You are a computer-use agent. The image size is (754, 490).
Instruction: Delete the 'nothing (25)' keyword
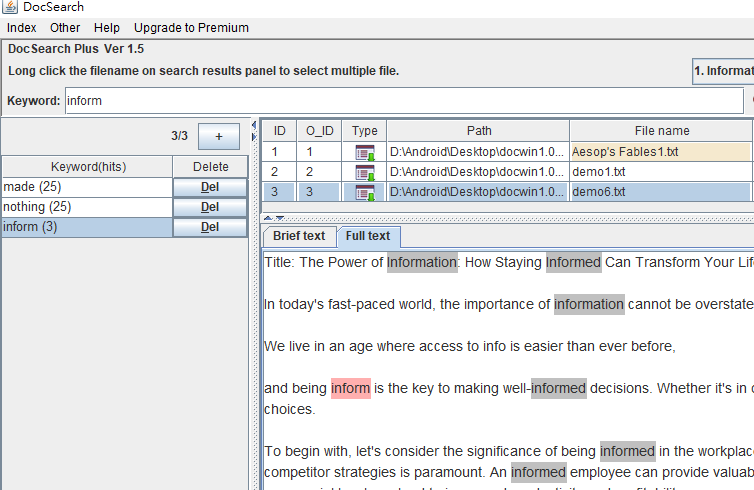(210, 207)
